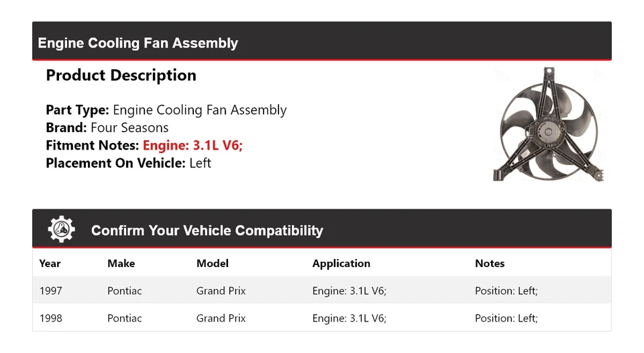The height and width of the screenshot is (353, 644).
Task: Click the Application column header
Action: pos(341,263)
